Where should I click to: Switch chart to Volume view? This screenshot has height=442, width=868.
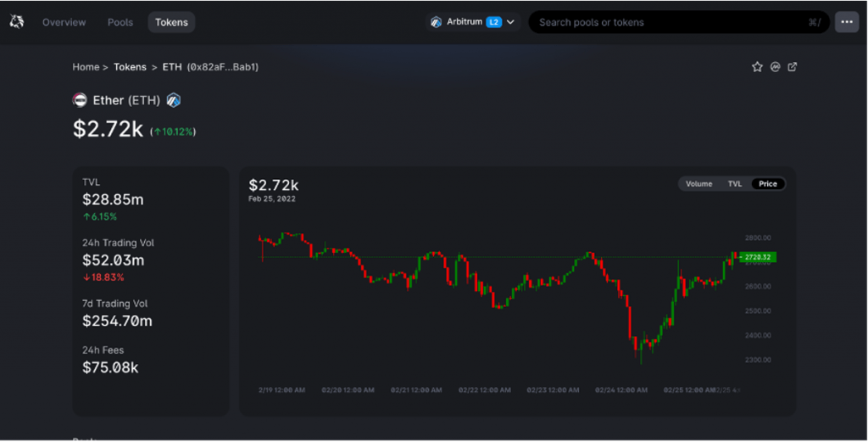coord(698,184)
